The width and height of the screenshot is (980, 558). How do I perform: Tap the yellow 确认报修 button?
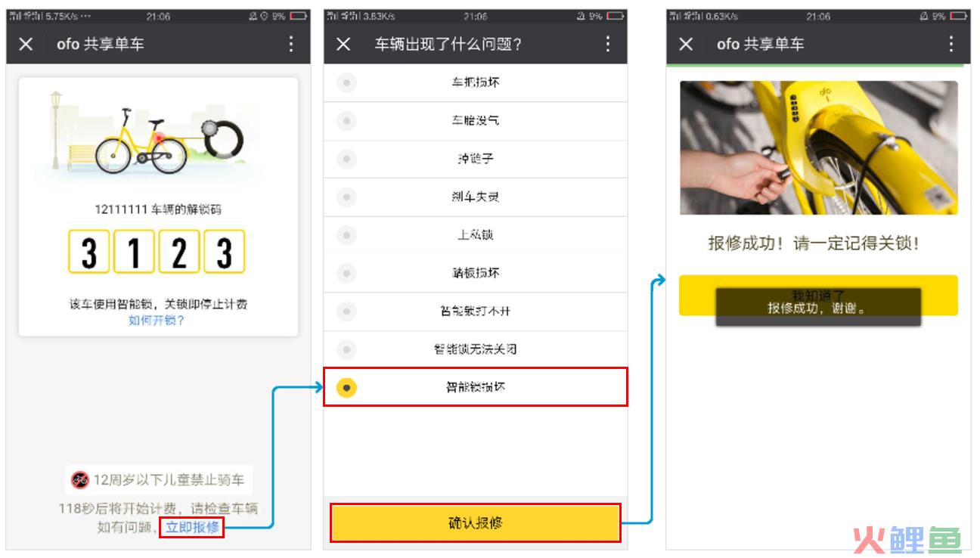476,522
